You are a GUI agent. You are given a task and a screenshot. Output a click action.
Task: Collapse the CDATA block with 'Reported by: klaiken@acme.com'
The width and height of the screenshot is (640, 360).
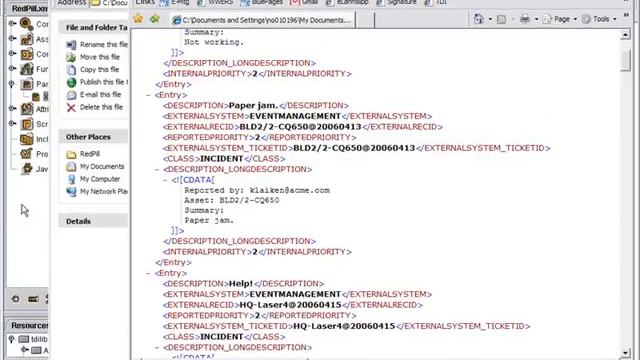[165, 180]
